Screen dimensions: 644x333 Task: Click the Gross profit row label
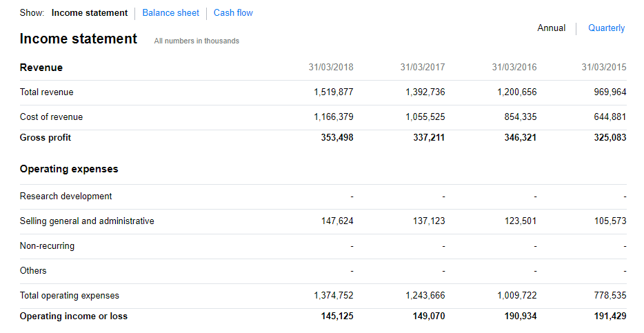[46, 138]
